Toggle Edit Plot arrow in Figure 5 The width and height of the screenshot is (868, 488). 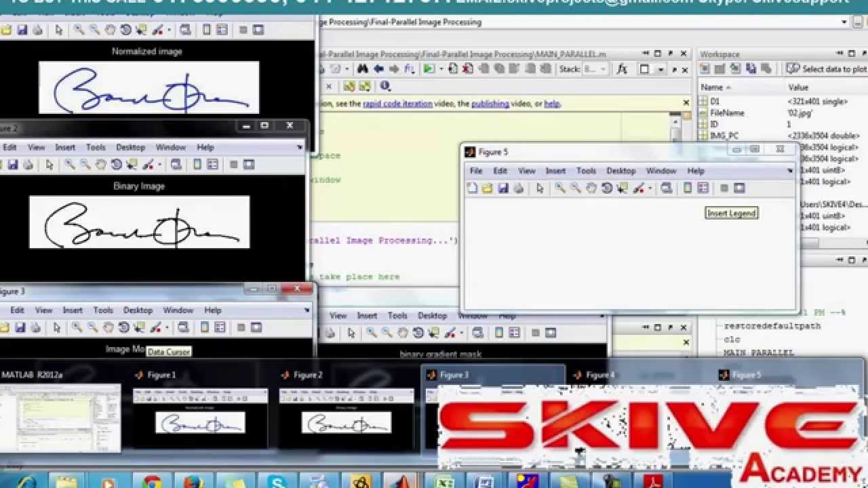pos(540,188)
